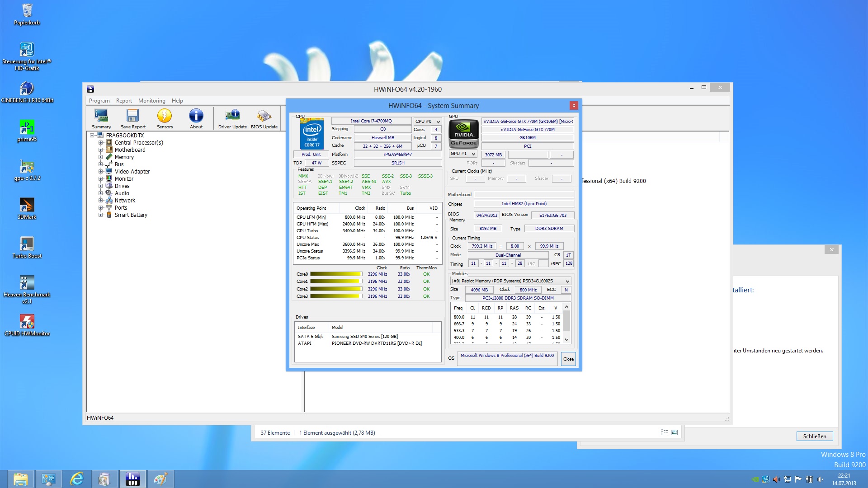Open Turbo Boost desktop shortcut
This screenshot has height=488, width=868.
pyautogui.click(x=27, y=248)
